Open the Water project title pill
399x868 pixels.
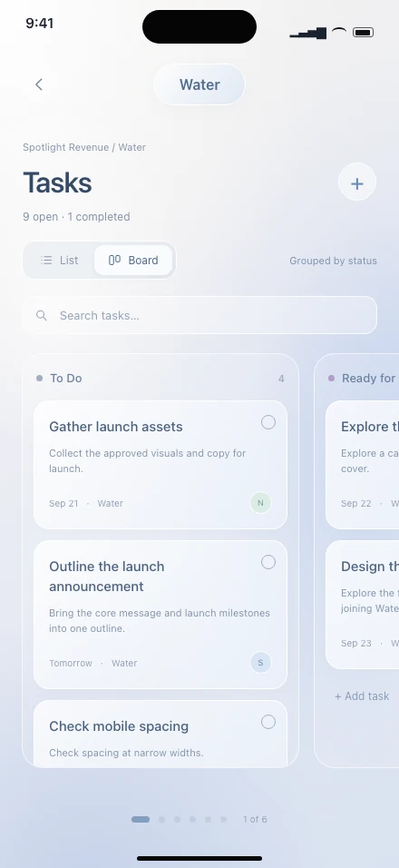point(199,84)
